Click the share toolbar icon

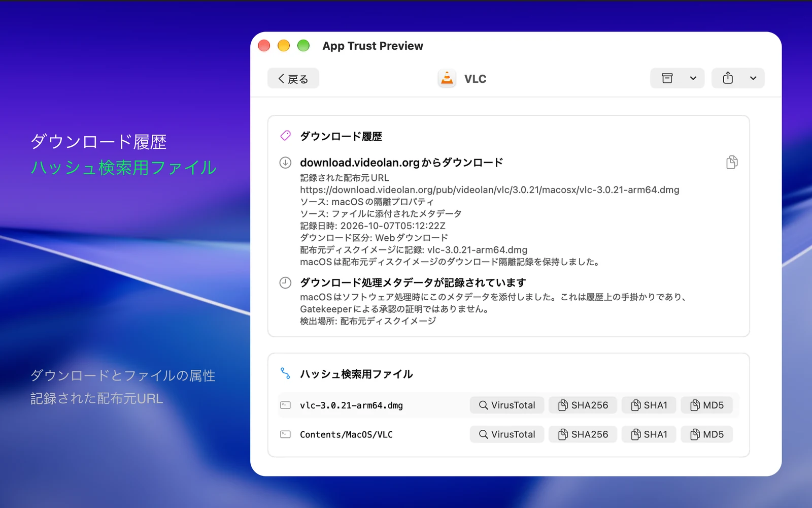point(728,78)
